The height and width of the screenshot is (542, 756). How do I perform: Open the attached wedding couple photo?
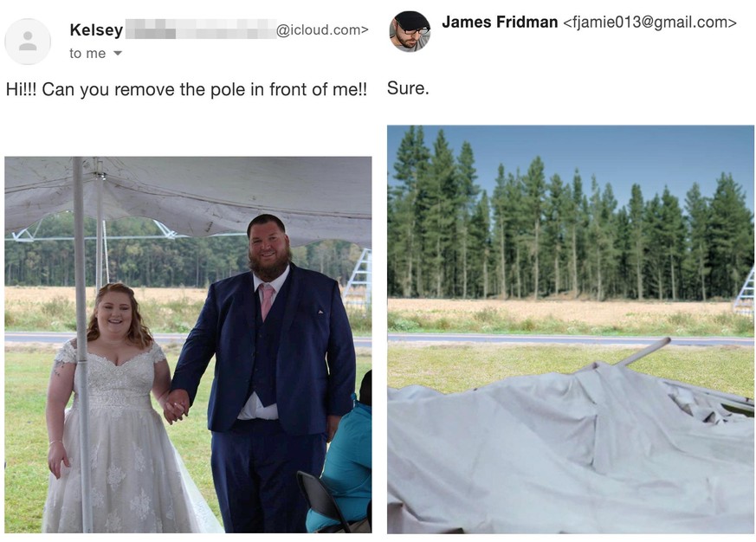pyautogui.click(x=188, y=345)
